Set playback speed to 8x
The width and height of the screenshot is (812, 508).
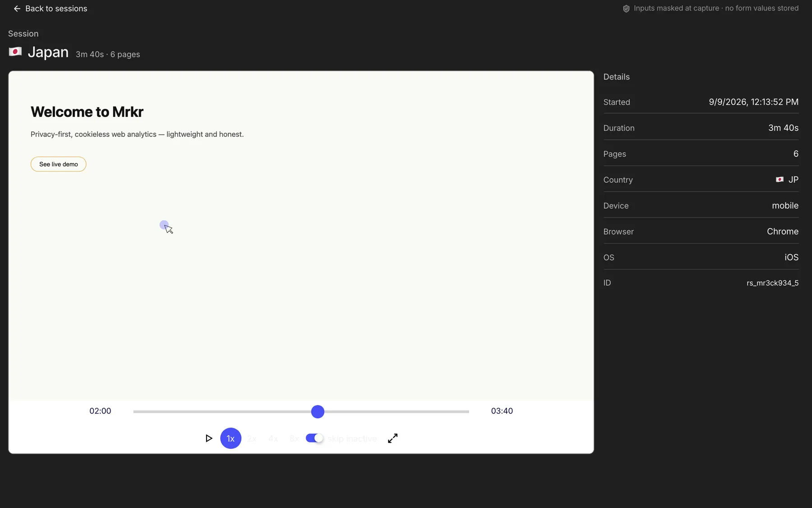pos(294,438)
